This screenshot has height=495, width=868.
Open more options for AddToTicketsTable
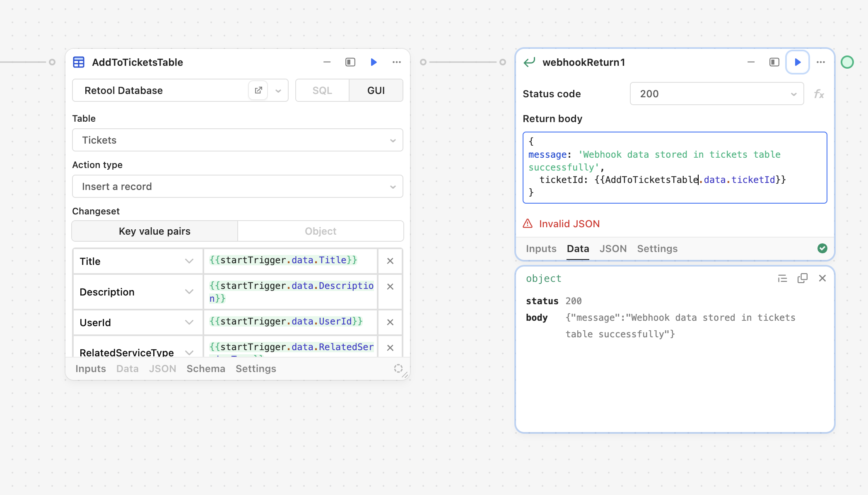point(397,62)
